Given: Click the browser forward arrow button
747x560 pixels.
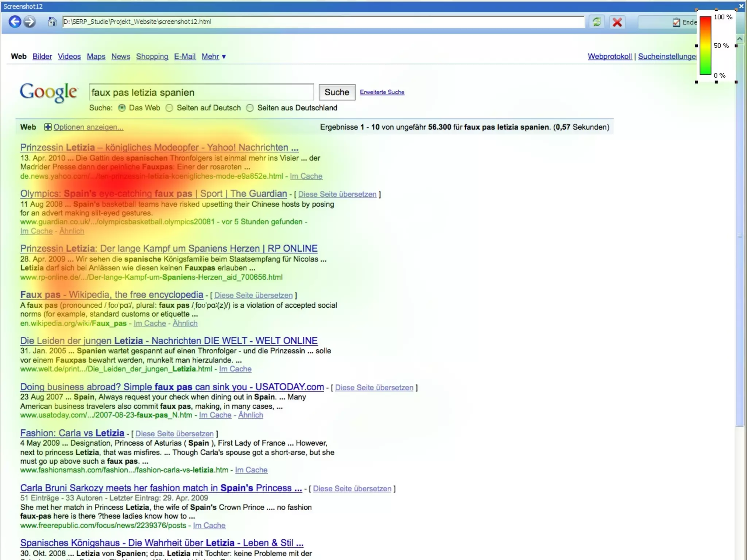Looking at the screenshot, I should point(30,22).
